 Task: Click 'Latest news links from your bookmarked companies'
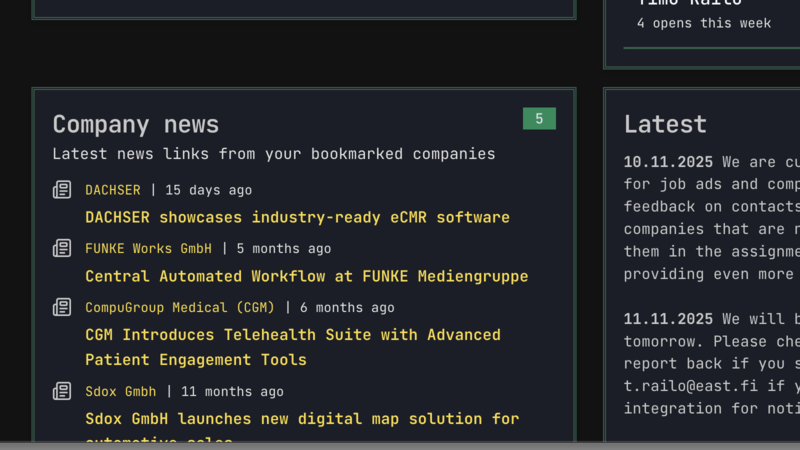[274, 154]
